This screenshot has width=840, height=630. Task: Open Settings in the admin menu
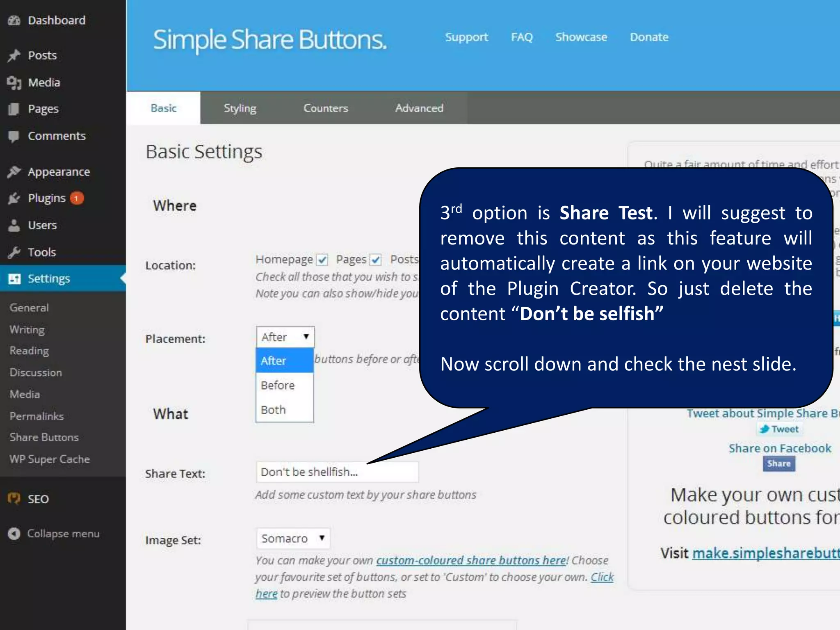[49, 279]
